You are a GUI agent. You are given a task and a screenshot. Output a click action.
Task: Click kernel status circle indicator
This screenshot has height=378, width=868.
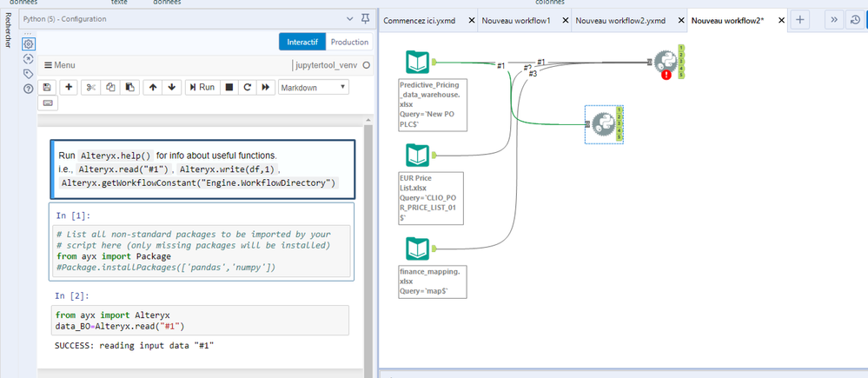(366, 65)
